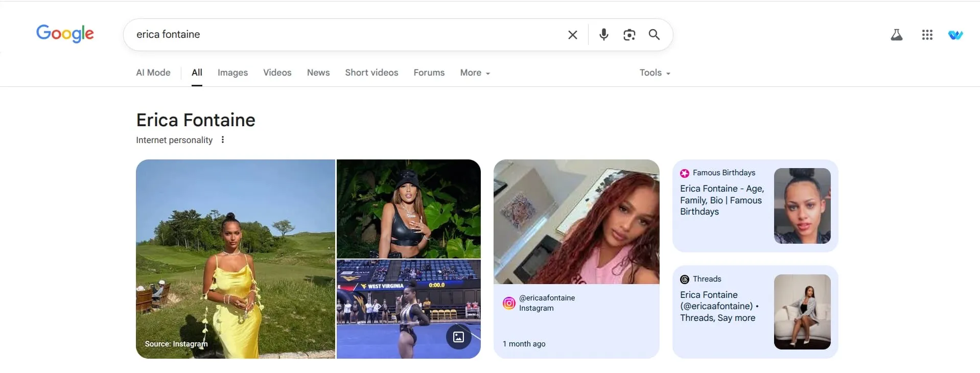Click the Famous Birthdays card portrait thumbnail
Screen dimensions: 980x373
[802, 206]
